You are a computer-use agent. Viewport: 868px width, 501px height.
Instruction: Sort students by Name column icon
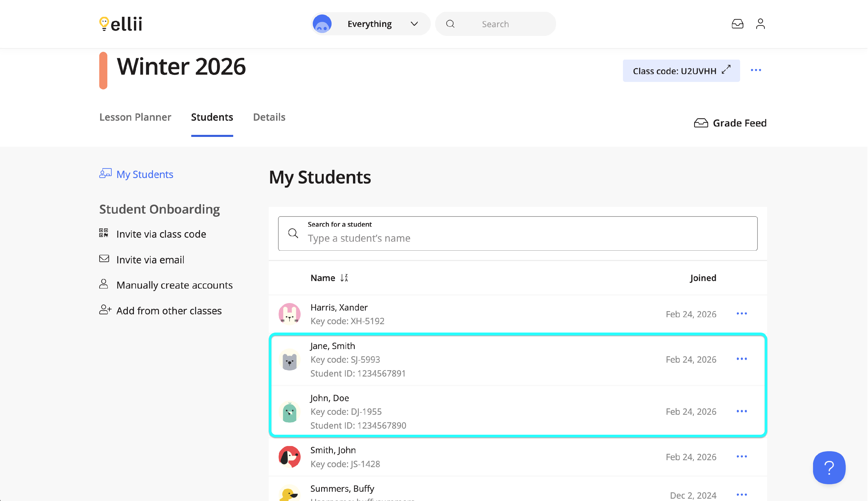344,278
